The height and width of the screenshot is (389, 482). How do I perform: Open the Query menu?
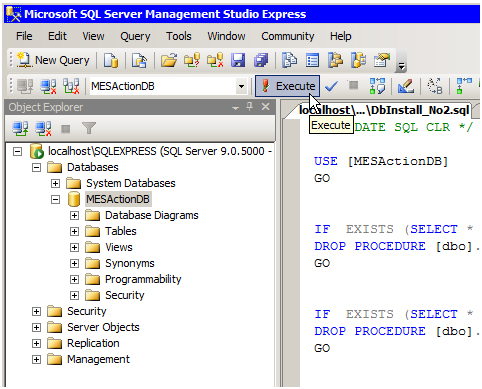click(135, 36)
